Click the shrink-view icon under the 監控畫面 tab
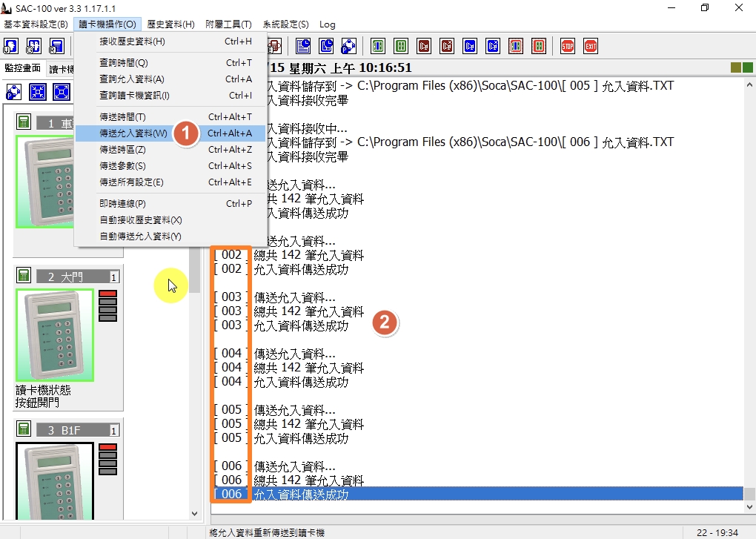This screenshot has width=756, height=539. coord(38,92)
